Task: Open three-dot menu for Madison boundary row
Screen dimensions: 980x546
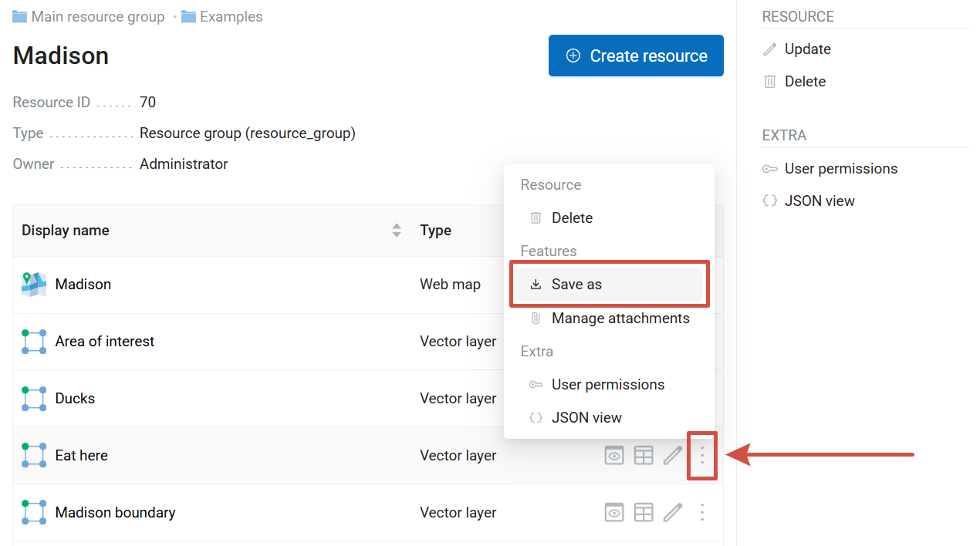Action: point(702,512)
